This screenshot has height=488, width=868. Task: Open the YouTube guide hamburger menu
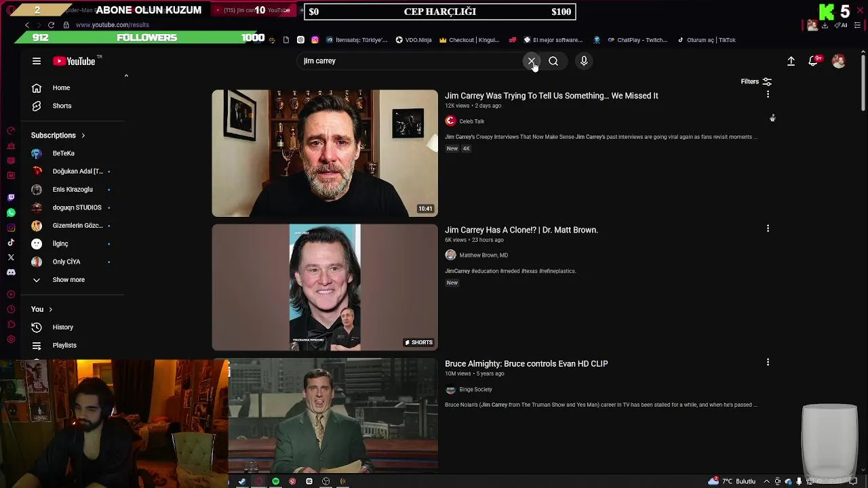pyautogui.click(x=37, y=61)
